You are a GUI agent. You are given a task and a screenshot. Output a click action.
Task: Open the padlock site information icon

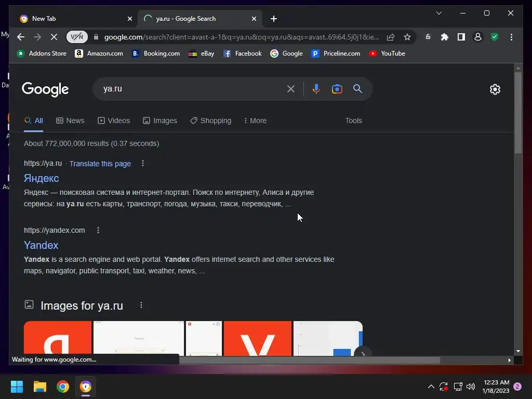(96, 37)
